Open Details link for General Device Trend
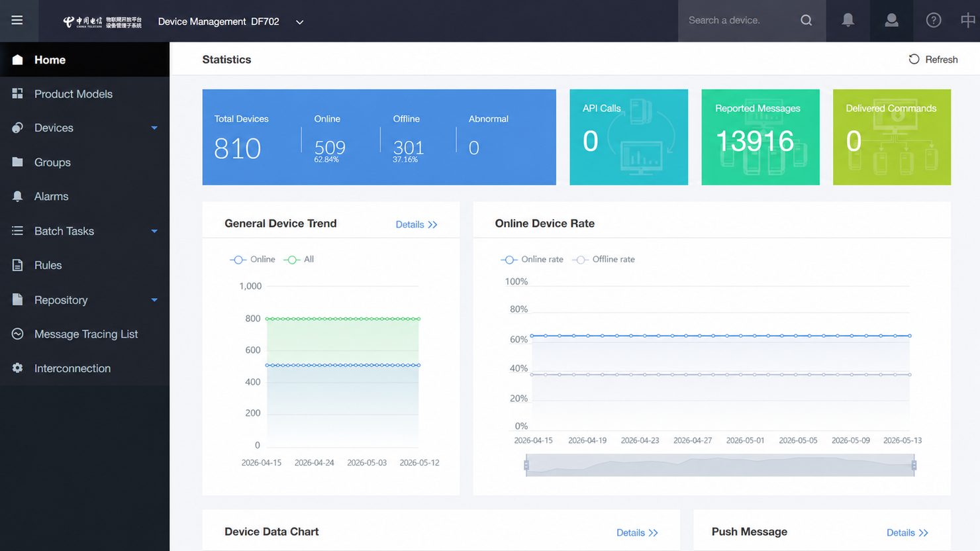This screenshot has width=980, height=551. 416,225
